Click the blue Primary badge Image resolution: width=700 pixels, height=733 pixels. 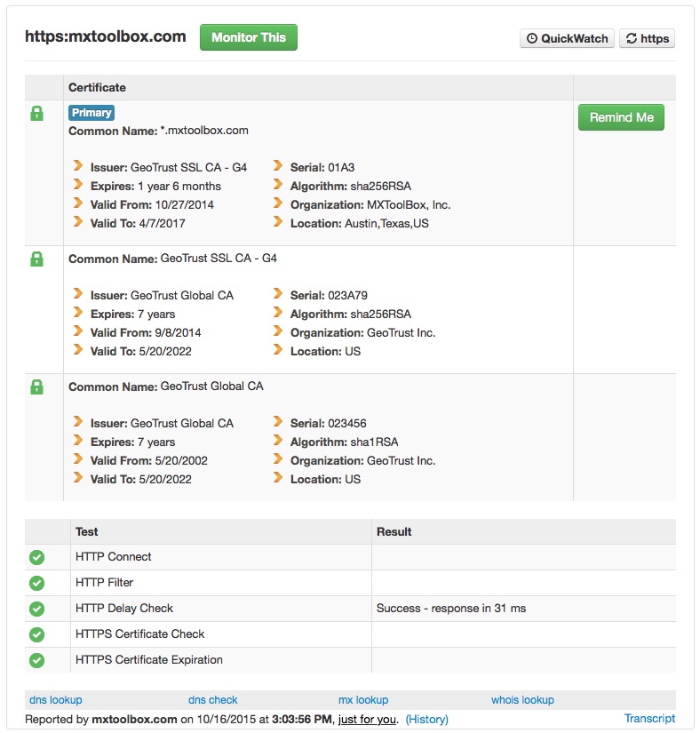[91, 113]
